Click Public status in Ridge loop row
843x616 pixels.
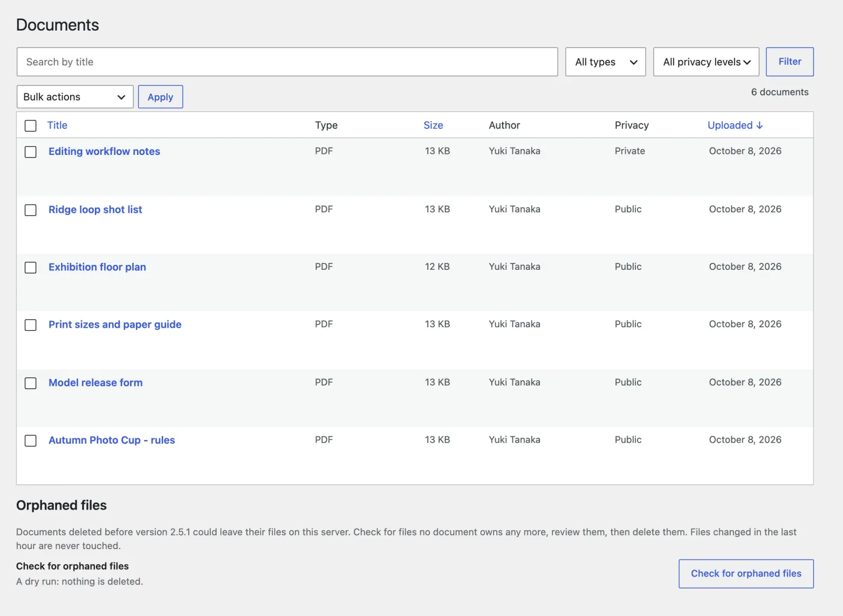pos(628,209)
